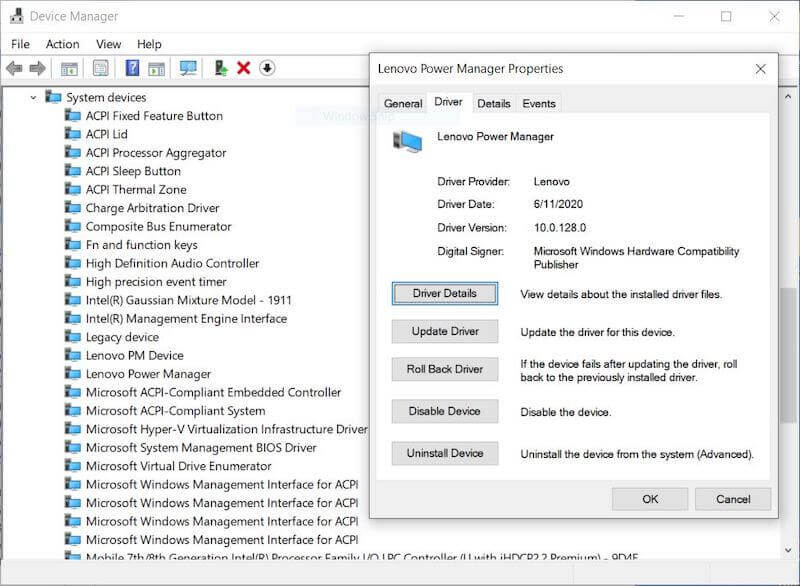Click the Roll Back Driver button
Image resolution: width=800 pixels, height=586 pixels.
(x=445, y=369)
